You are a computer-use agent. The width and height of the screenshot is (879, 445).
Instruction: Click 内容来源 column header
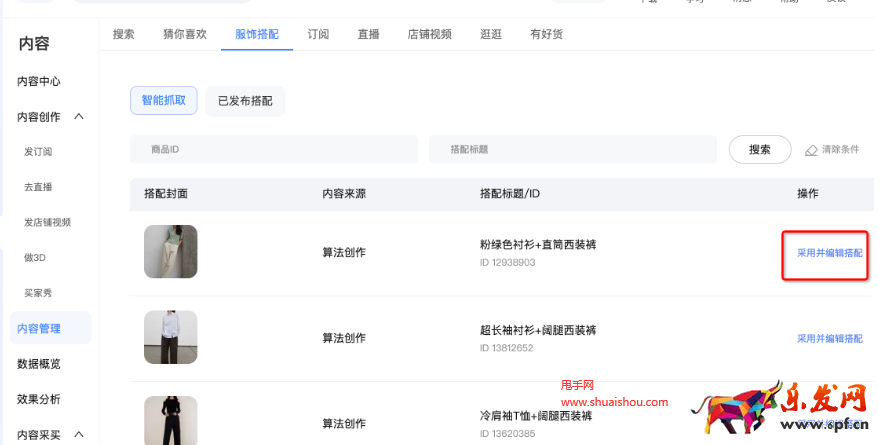[344, 194]
